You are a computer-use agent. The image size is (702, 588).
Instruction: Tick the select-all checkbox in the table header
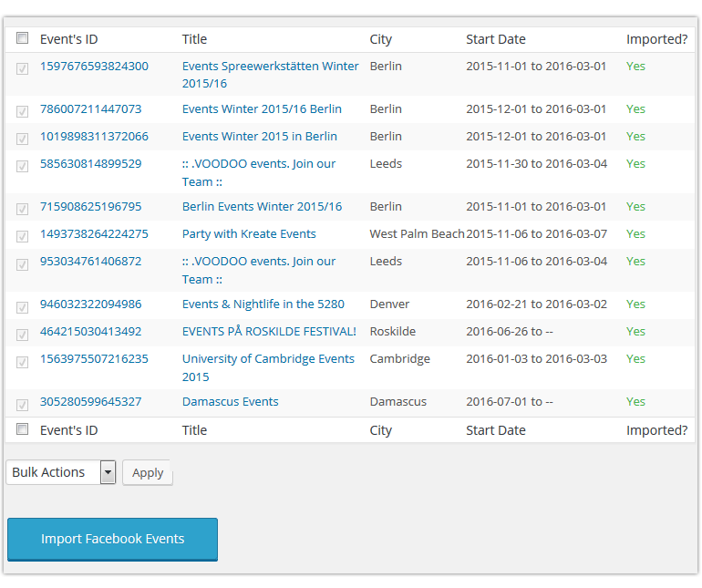22,38
